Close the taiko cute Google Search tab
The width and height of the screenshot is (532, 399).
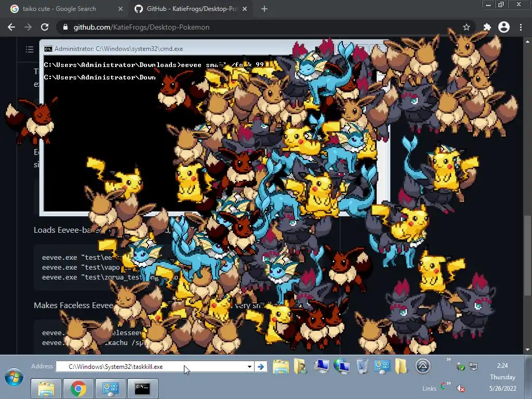pos(121,9)
